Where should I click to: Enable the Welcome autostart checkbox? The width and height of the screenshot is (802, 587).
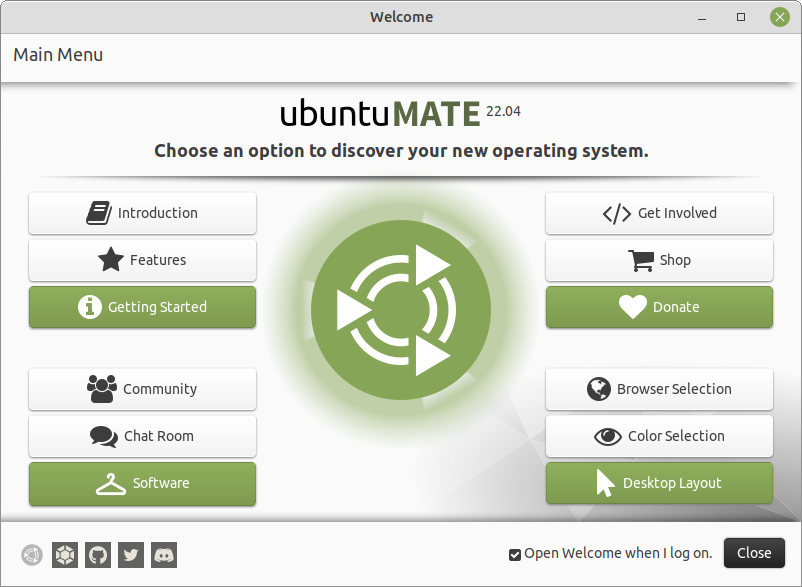point(514,553)
